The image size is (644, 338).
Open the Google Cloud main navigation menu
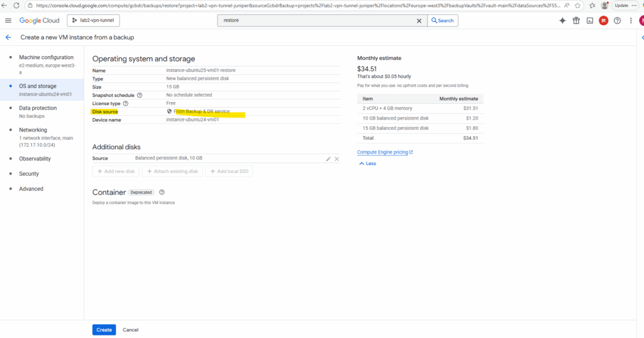coord(8,21)
